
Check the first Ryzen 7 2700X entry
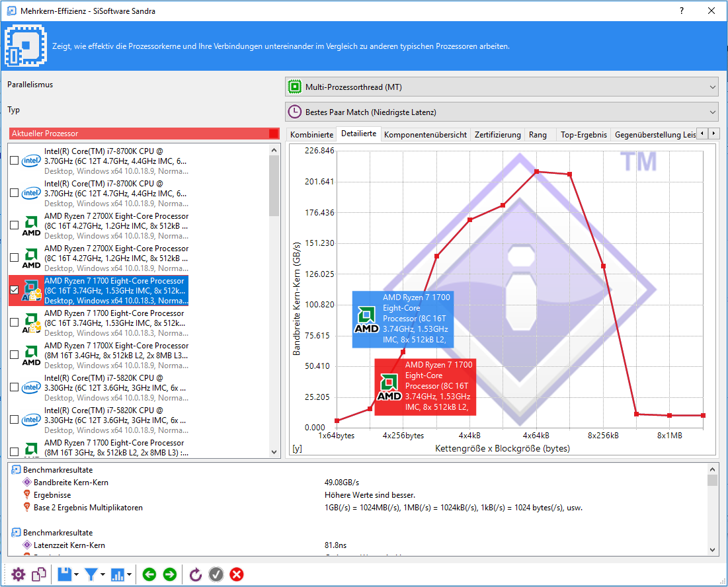(x=15, y=225)
